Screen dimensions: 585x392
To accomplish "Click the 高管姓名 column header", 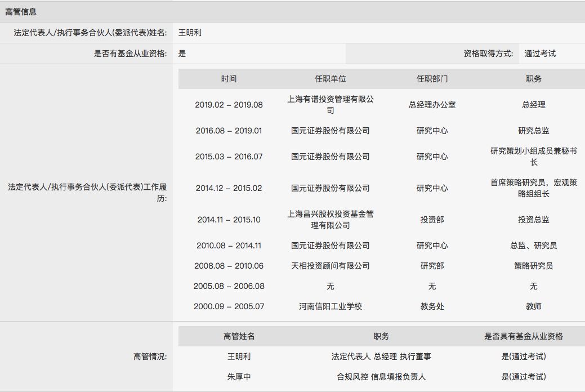I will (x=239, y=336).
